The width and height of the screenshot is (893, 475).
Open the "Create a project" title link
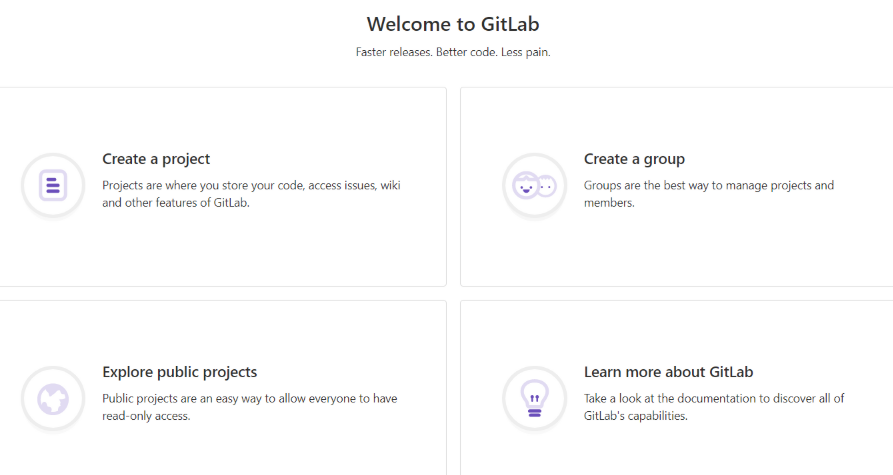tap(156, 159)
